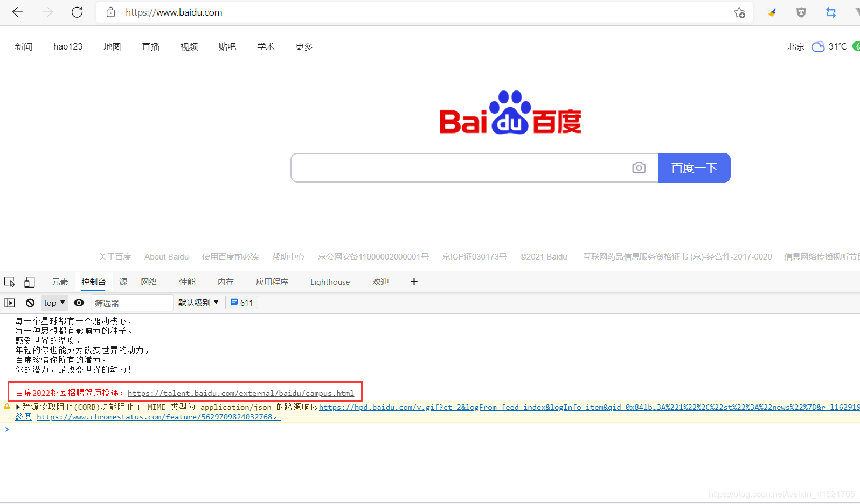Open the 源 tab

click(x=123, y=282)
